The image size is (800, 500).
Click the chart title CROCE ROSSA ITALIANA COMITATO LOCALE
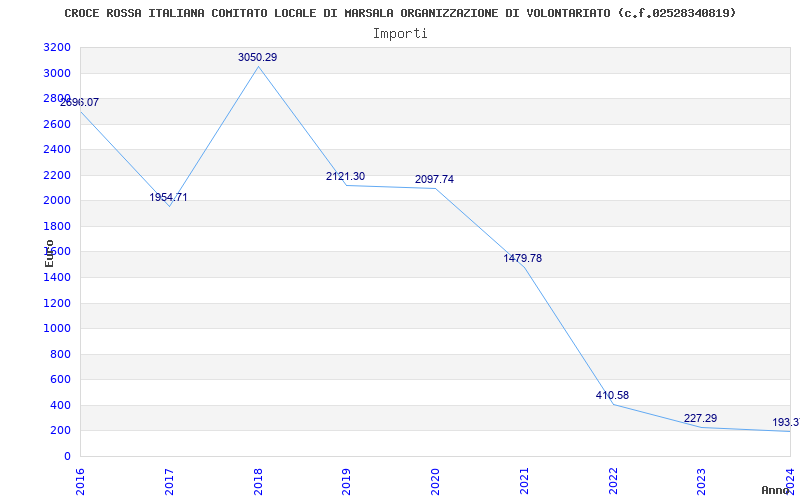point(401,13)
